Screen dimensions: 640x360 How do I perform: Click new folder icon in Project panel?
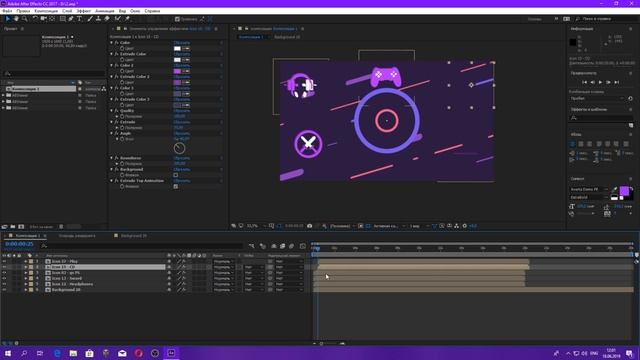[x=13, y=227]
